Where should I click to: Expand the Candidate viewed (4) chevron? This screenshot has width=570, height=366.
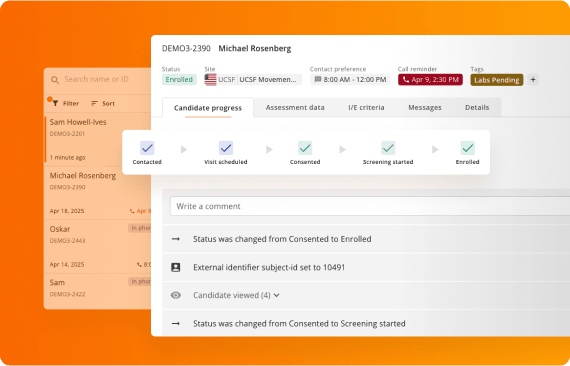tap(277, 295)
